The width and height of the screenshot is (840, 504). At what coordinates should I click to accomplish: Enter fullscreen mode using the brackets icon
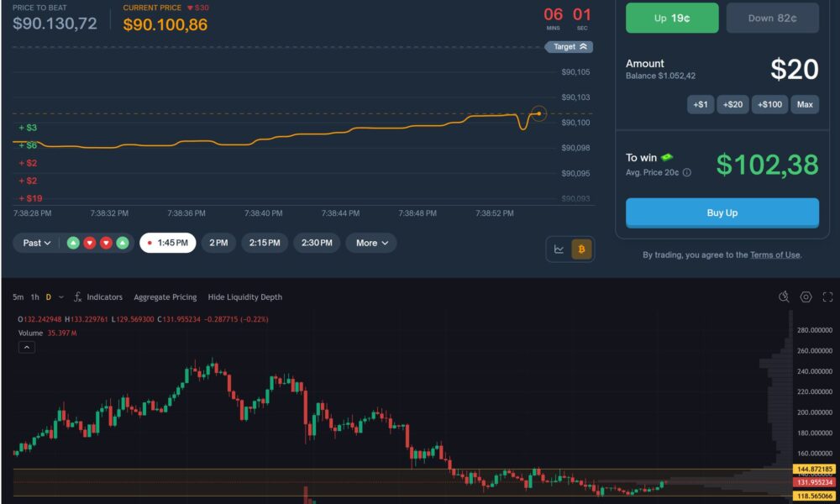[826, 297]
